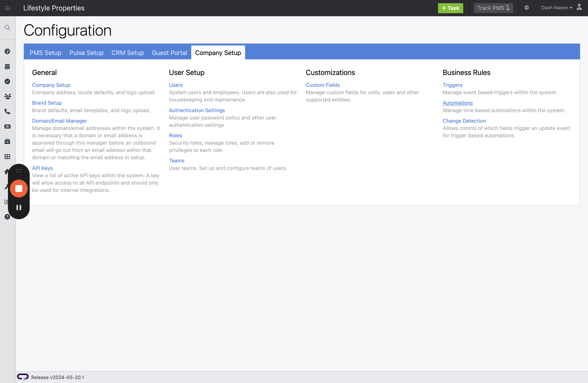Viewport: 588px width, 383px height.
Task: Open Authentication Settings
Action: pyautogui.click(x=197, y=110)
